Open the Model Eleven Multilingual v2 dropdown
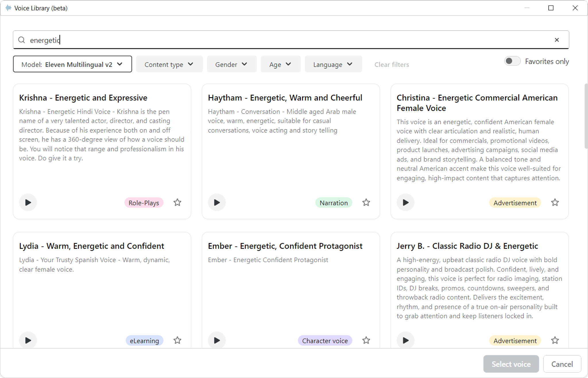Image resolution: width=588 pixels, height=378 pixels. [72, 64]
